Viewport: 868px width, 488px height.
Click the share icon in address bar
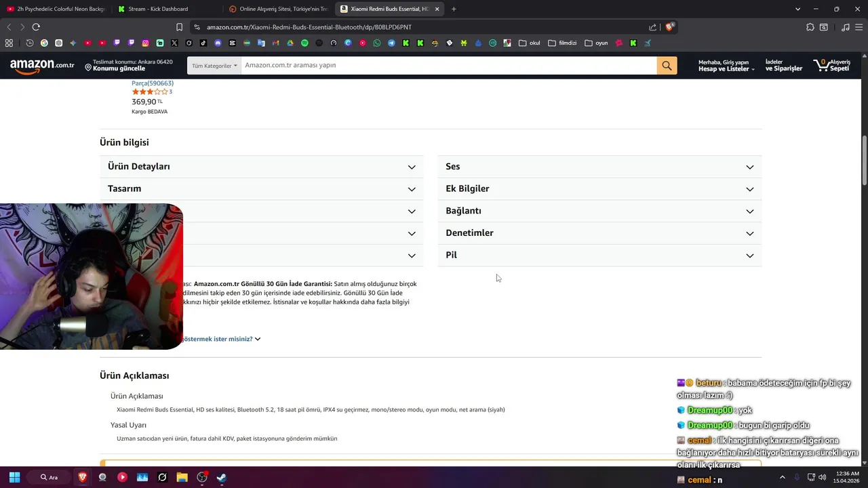click(652, 27)
